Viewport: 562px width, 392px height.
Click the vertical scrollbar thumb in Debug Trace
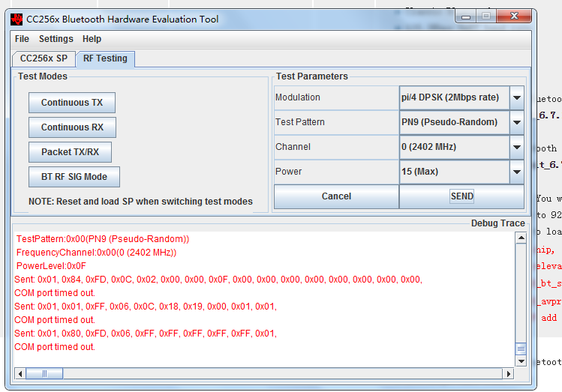(x=521, y=349)
